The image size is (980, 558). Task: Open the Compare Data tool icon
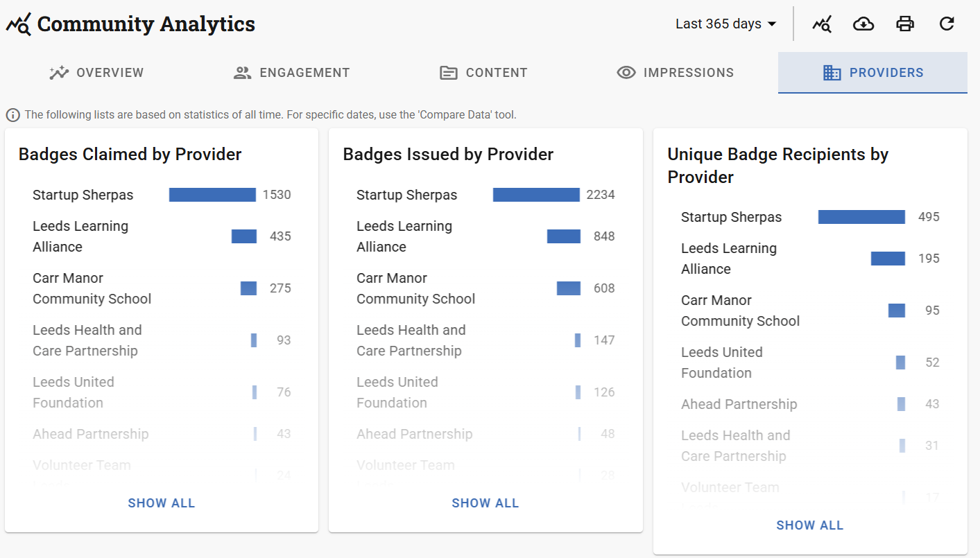(x=822, y=24)
